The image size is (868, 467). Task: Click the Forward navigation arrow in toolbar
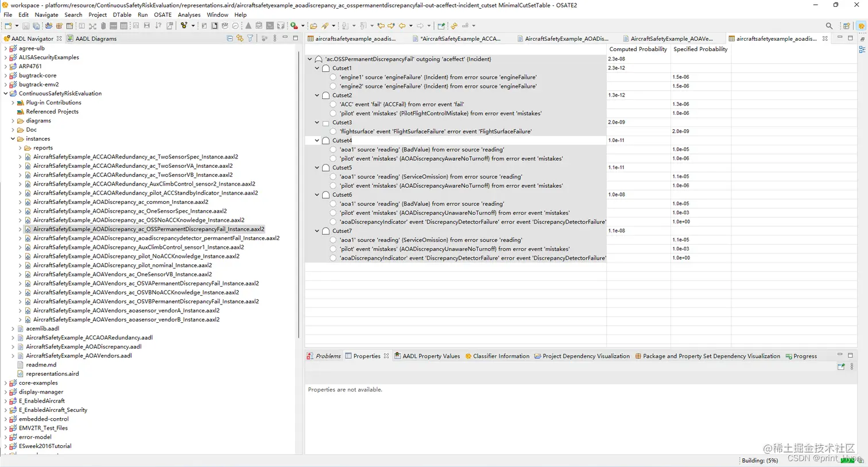coord(420,26)
